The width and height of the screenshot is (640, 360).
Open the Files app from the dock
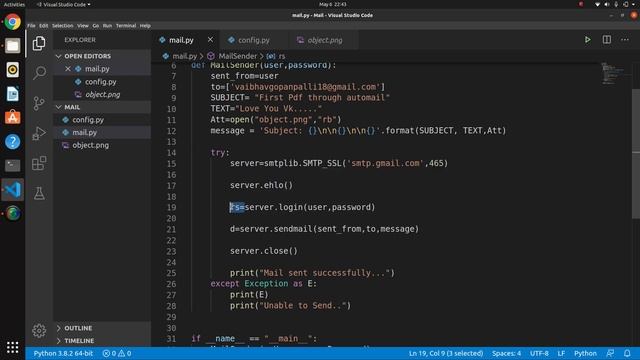pyautogui.click(x=12, y=46)
